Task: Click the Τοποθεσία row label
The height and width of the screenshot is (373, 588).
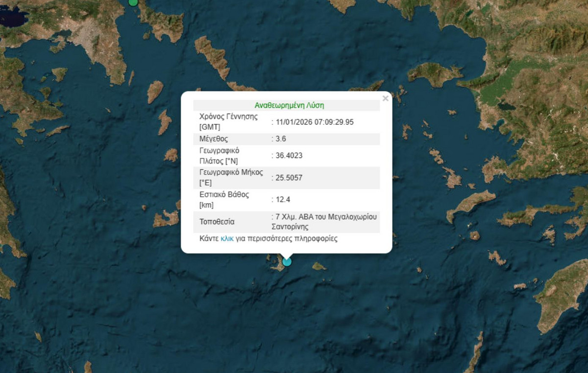Action: tap(217, 222)
